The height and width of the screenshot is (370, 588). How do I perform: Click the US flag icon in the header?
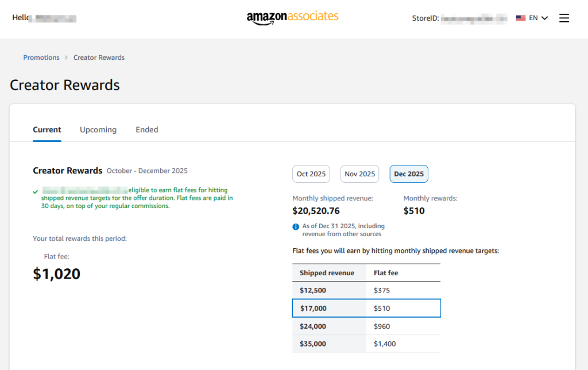[x=521, y=18]
